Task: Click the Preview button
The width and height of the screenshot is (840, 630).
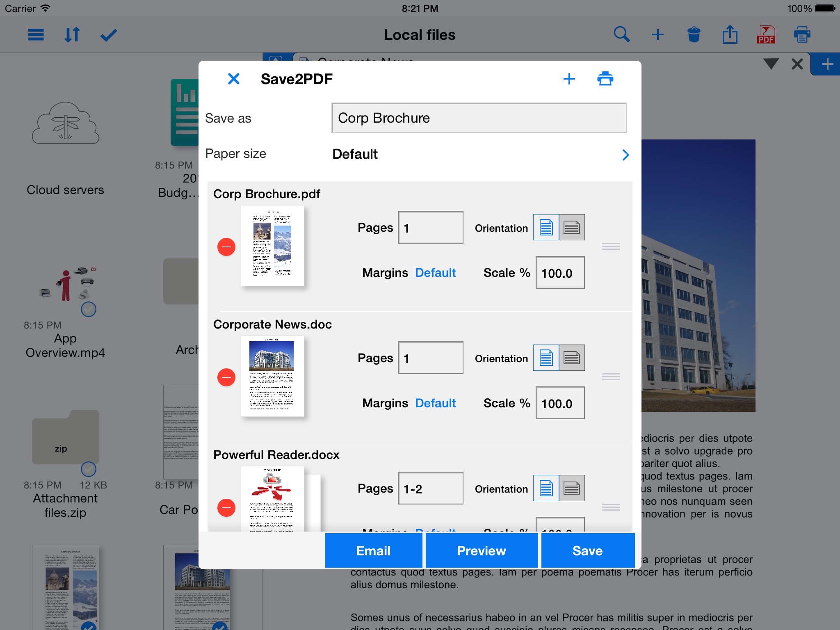Action: tap(482, 550)
